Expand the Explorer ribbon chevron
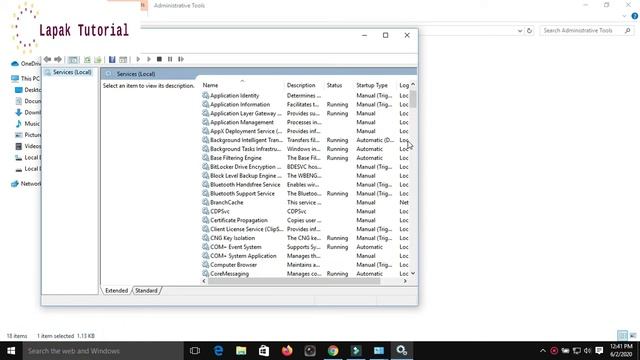This screenshot has width=640, height=360. pyautogui.click(x=624, y=16)
